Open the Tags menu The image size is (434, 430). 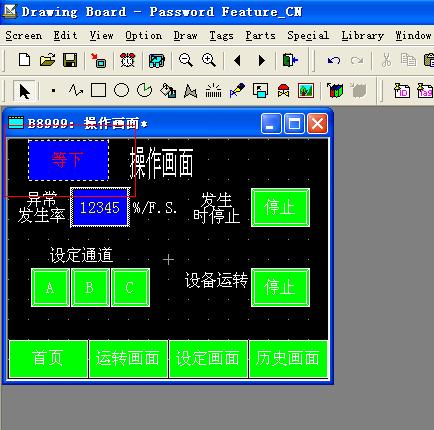pos(221,36)
